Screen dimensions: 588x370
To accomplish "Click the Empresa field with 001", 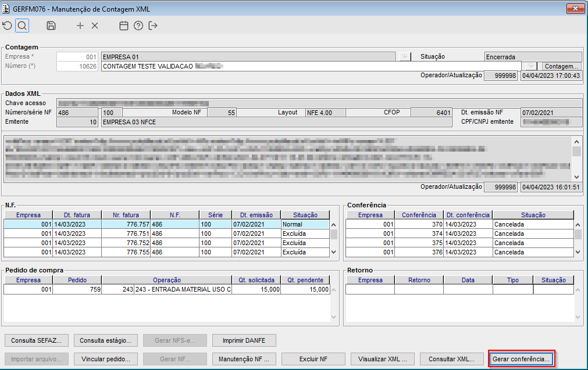I will (77, 56).
